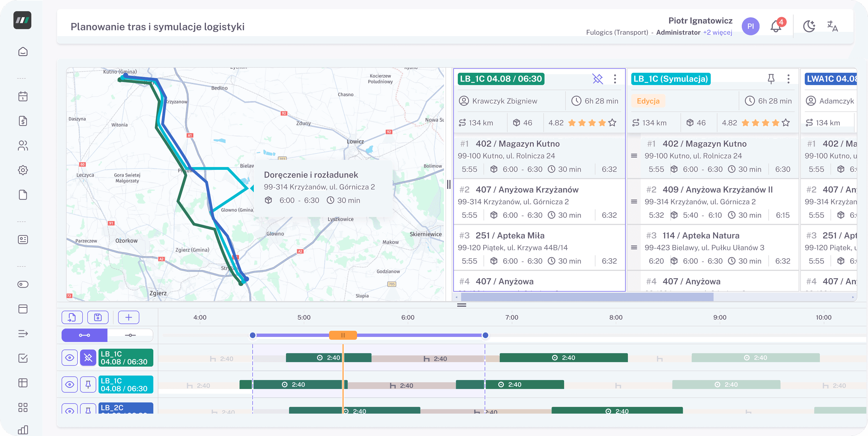Click the orange pause handle on timeline slider

click(343, 335)
